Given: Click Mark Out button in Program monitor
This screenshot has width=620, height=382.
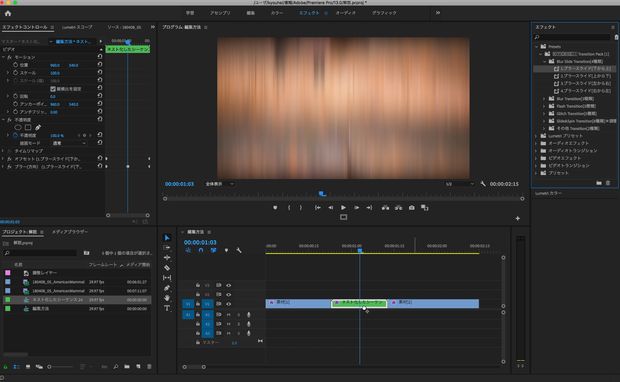Looking at the screenshot, I should (301, 208).
